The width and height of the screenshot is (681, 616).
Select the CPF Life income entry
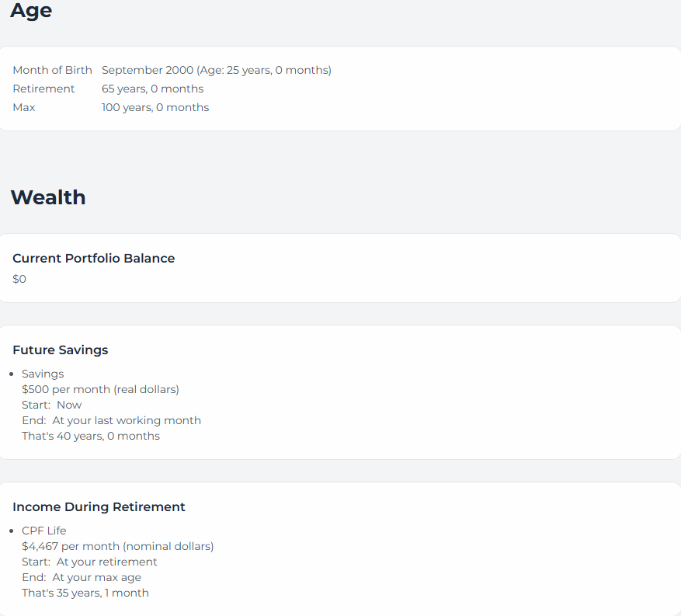point(44,531)
